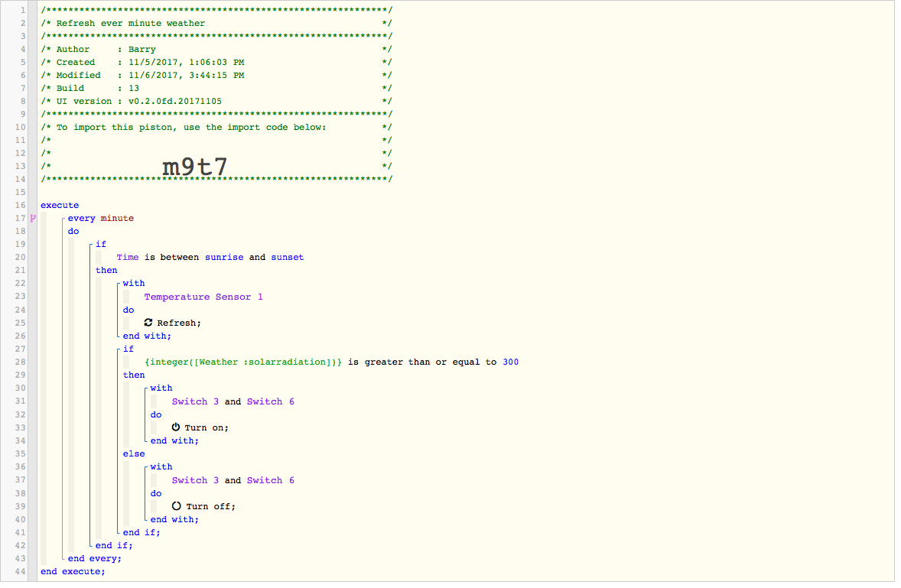Select the 'every minute' timer statement

point(100,218)
